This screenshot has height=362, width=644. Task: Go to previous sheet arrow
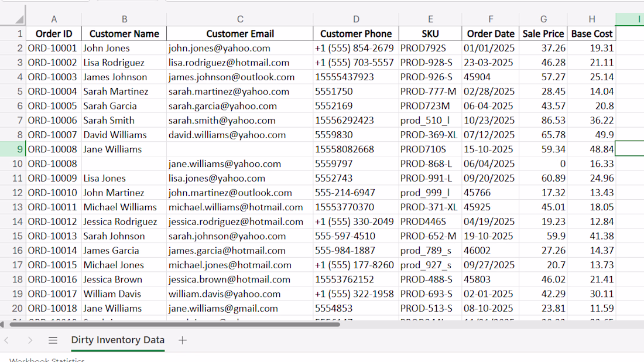coord(6,340)
